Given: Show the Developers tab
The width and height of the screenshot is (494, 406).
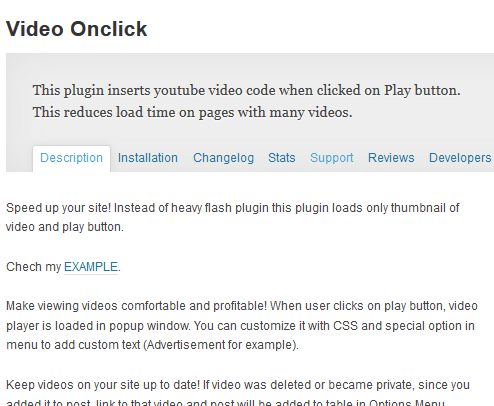Looking at the screenshot, I should (460, 158).
